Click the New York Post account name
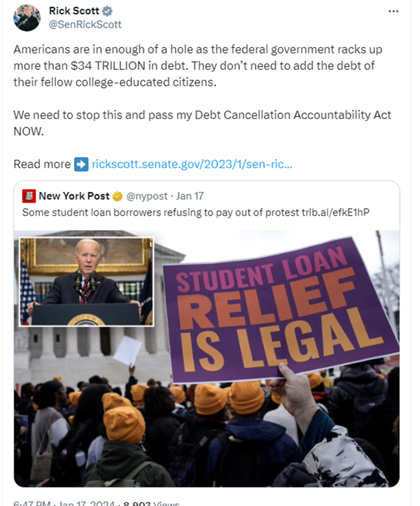This screenshot has height=506, width=420. [x=74, y=196]
